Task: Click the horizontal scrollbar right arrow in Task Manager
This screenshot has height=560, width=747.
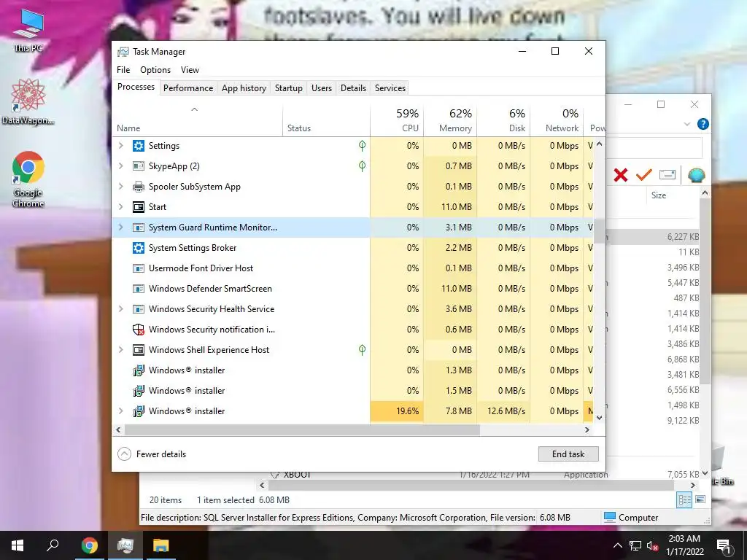Action: pos(587,429)
